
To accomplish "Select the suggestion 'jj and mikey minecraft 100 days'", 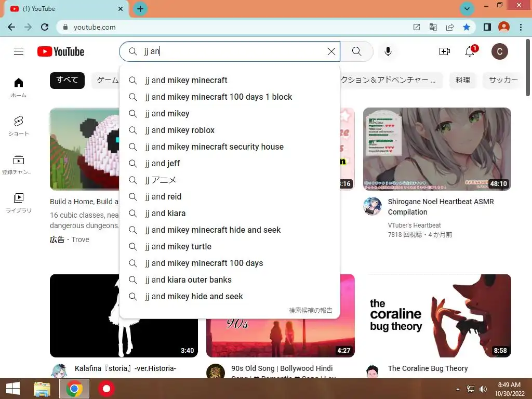I will click(x=230, y=263).
